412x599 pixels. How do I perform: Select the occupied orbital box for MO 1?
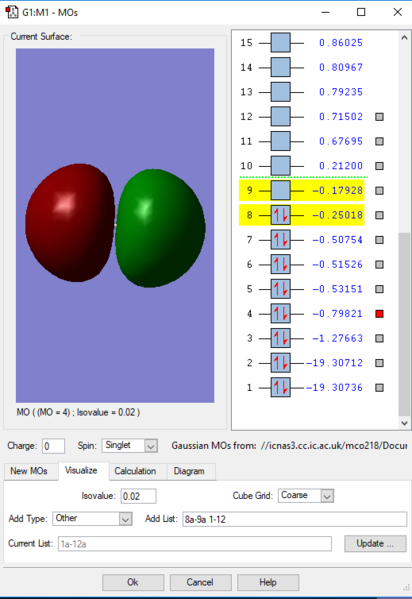point(281,387)
